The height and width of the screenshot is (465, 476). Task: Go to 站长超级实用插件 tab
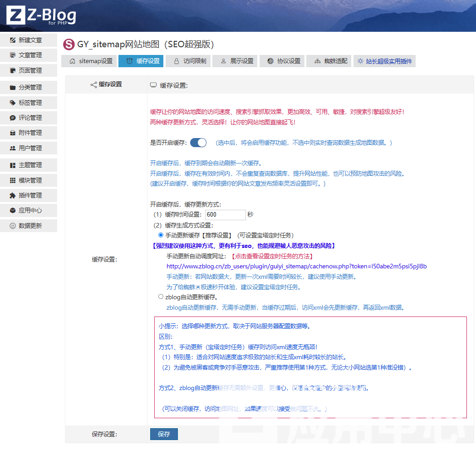[x=384, y=61]
